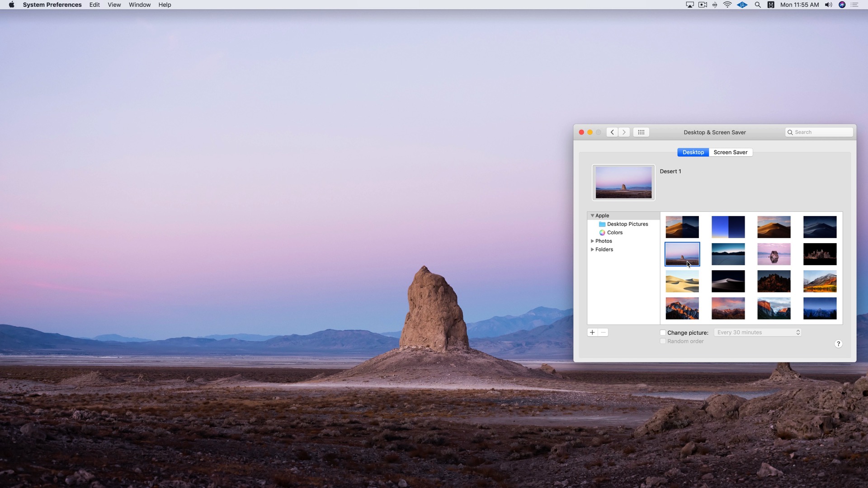Open Spotlight search in menu bar

click(x=758, y=5)
